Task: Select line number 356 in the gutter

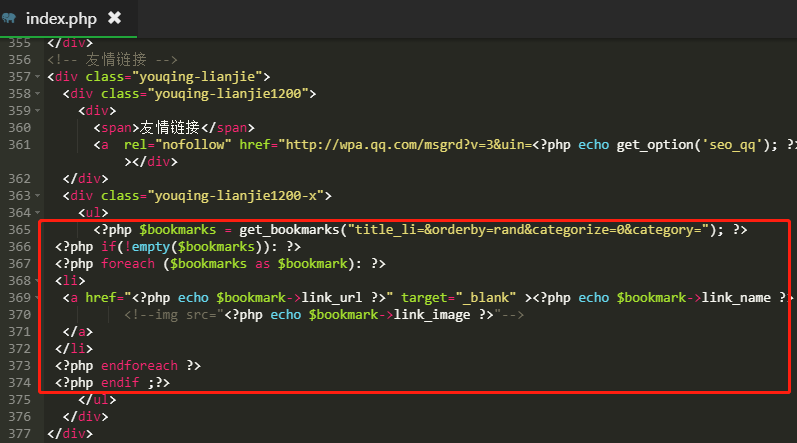Action: click(x=19, y=59)
